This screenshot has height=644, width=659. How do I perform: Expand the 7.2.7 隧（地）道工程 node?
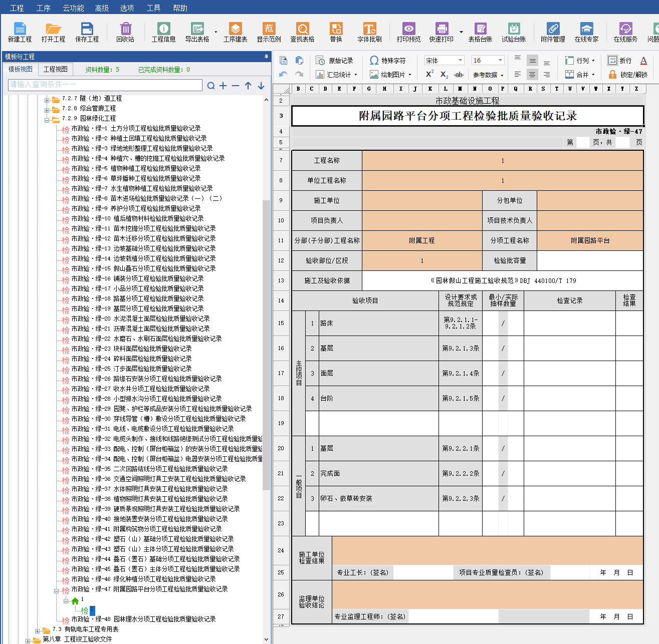(47, 100)
